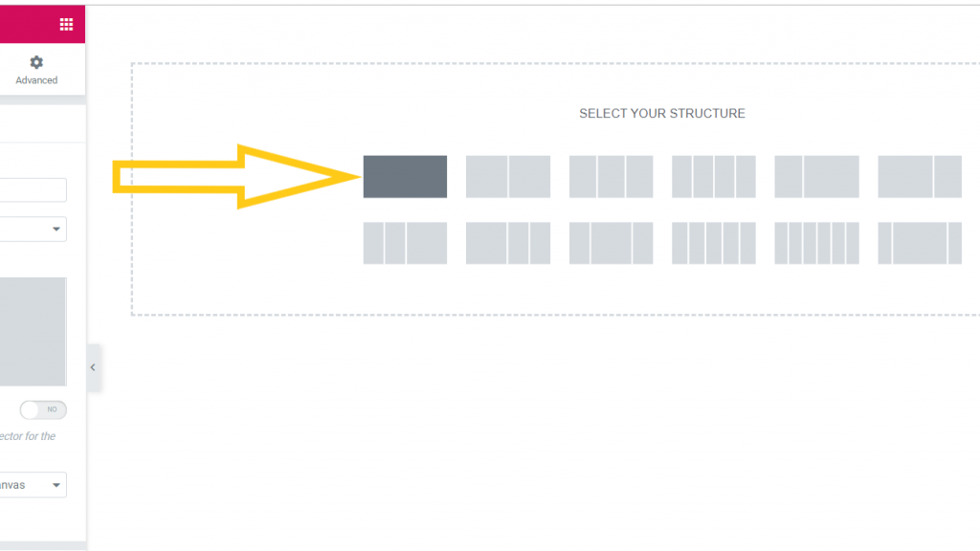Open the canvas template dropdown
Image resolution: width=980 pixels, height=551 pixels.
[x=33, y=485]
